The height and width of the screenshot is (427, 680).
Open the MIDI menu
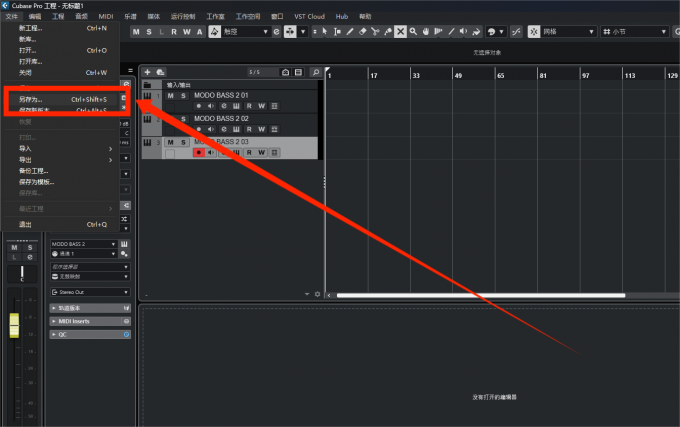pos(105,16)
